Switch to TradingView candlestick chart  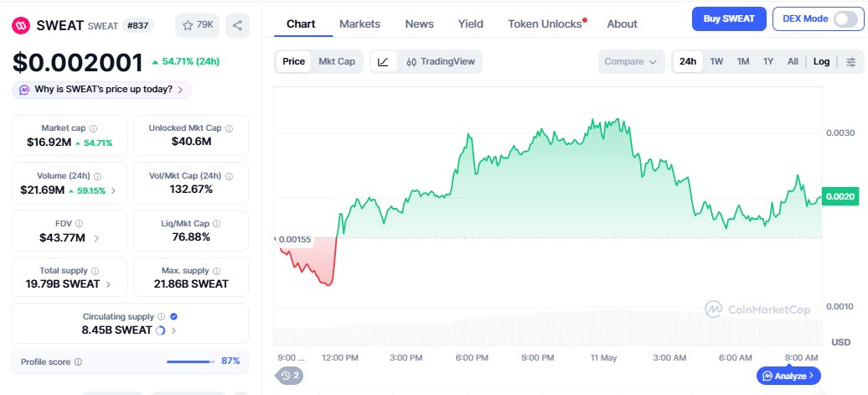pyautogui.click(x=441, y=61)
